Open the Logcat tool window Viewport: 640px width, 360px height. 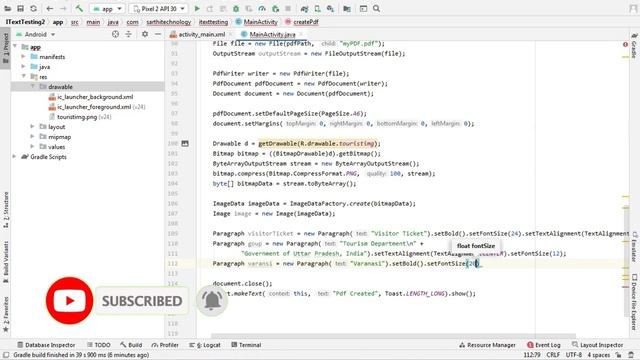pyautogui.click(x=205, y=345)
